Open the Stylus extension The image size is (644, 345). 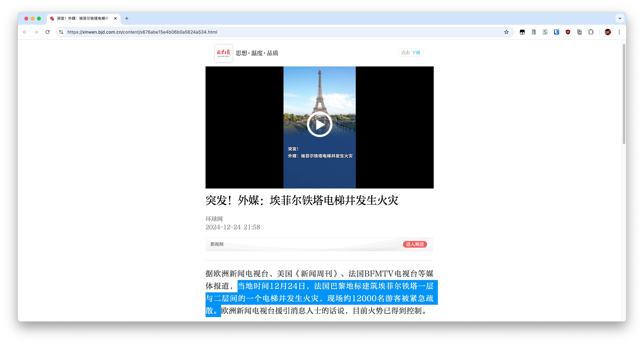coord(545,32)
